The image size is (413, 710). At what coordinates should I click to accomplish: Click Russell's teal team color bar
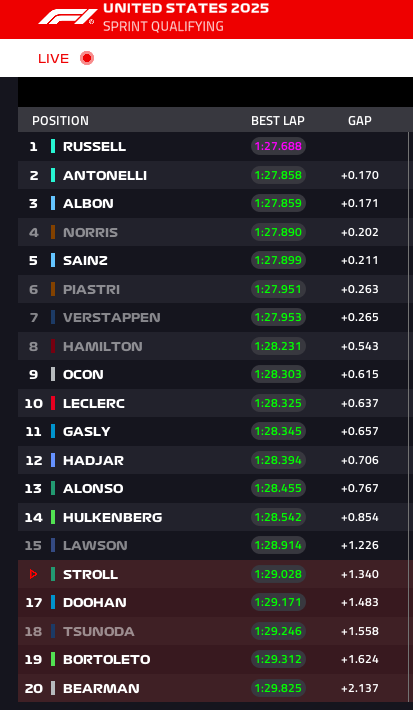tap(53, 146)
